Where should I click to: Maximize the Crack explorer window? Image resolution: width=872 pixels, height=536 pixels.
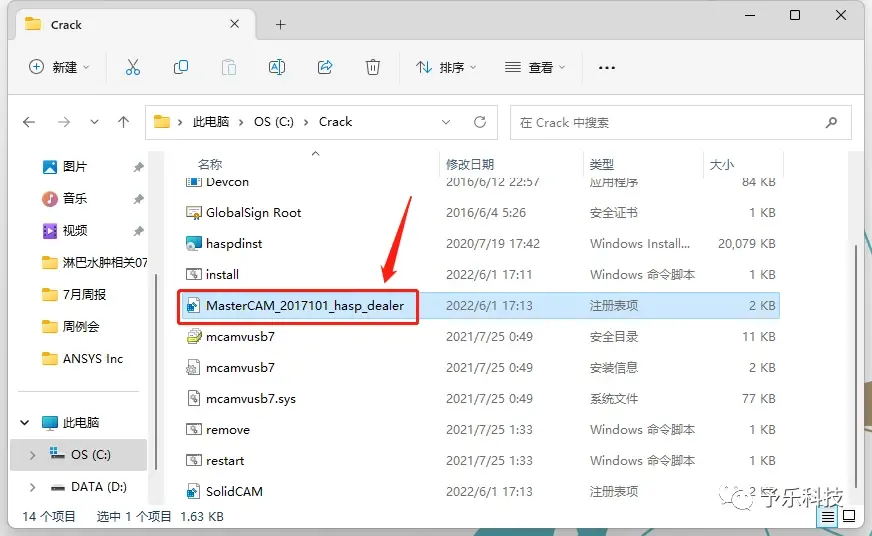(x=795, y=15)
